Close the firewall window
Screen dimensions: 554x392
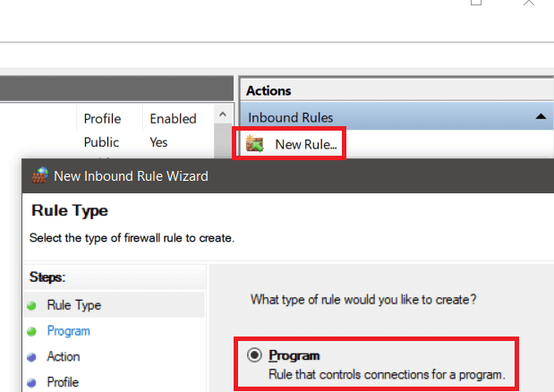[529, 2]
